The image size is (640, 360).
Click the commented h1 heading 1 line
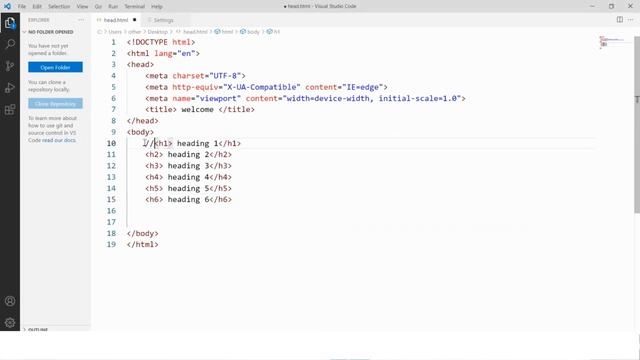(x=193, y=143)
